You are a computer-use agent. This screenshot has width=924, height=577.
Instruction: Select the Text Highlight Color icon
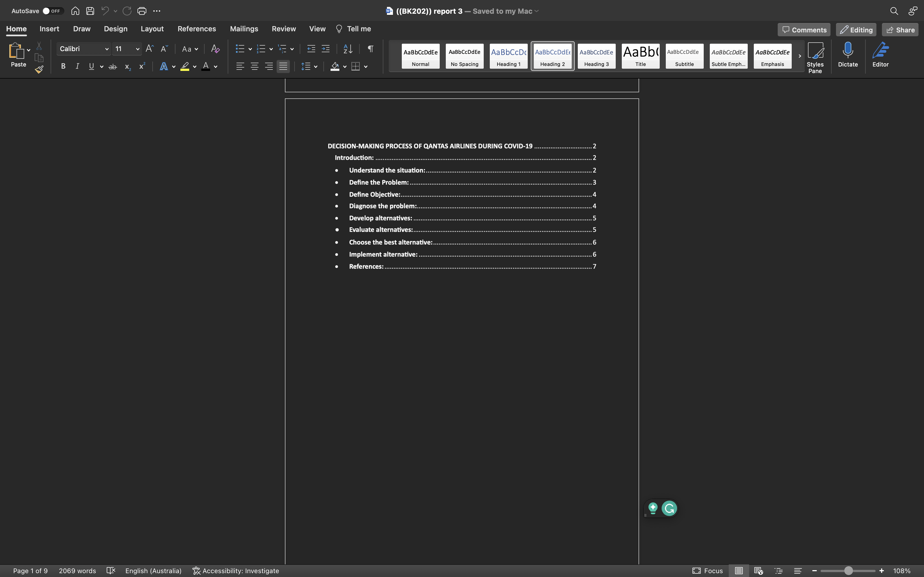coord(185,66)
